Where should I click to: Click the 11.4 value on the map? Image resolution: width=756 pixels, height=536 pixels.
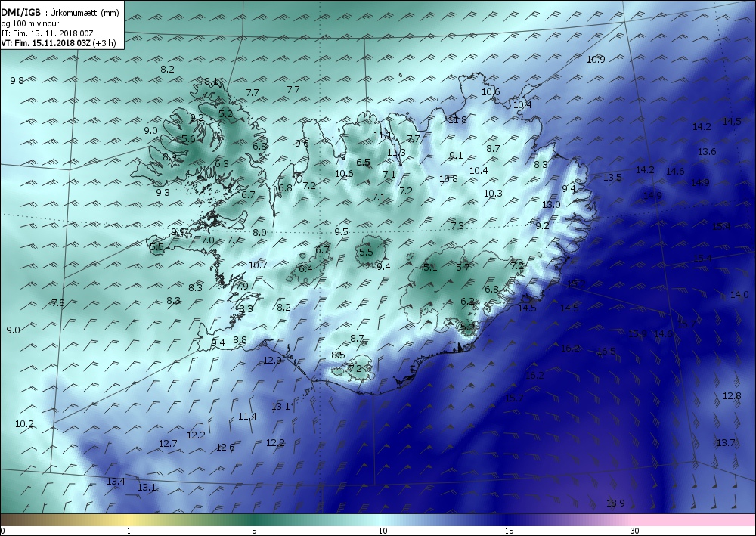tap(247, 416)
